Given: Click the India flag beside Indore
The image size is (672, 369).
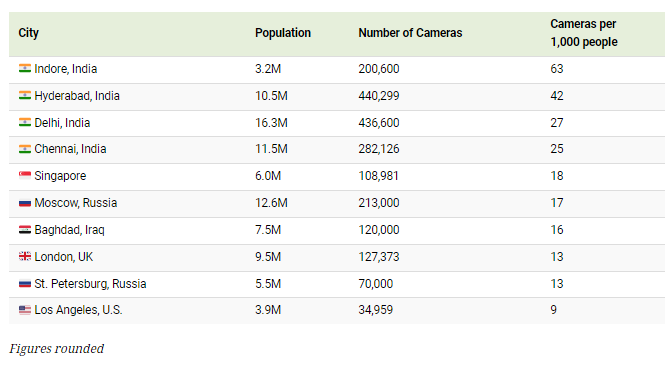Looking at the screenshot, I should [x=25, y=69].
